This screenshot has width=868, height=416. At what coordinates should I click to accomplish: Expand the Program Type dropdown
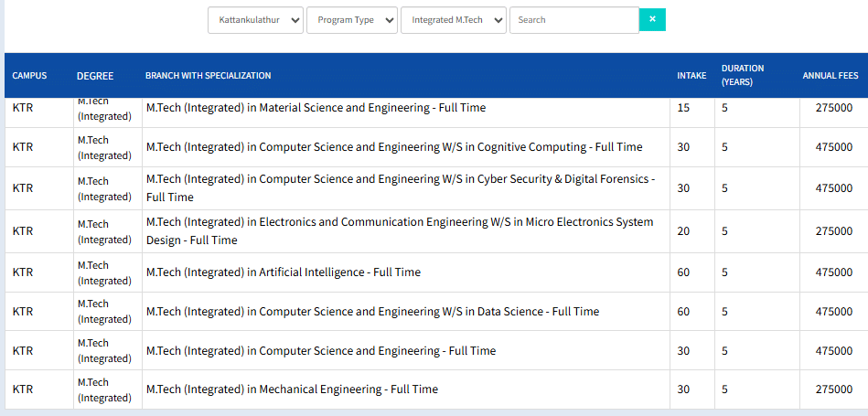pos(351,20)
